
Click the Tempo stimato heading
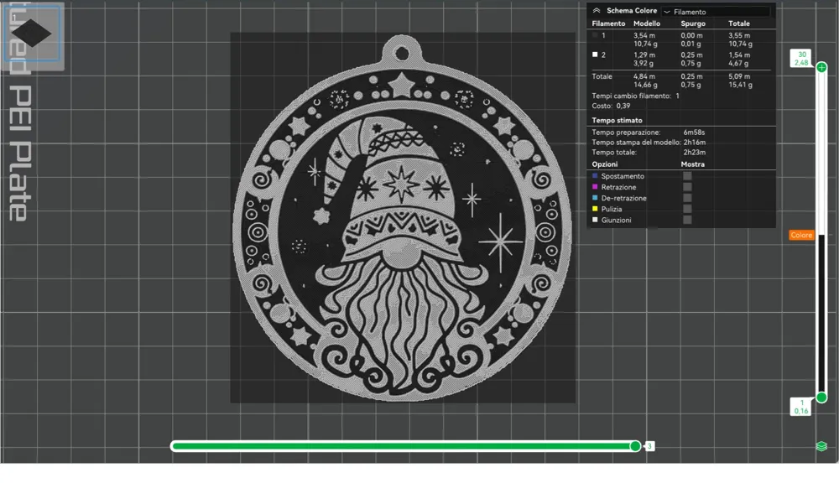pos(617,121)
